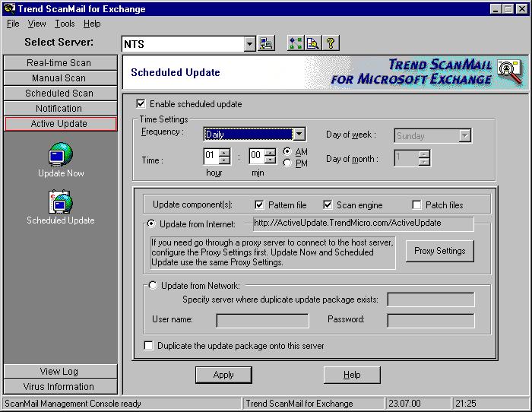This screenshot has height=412, width=532.
Task: Switch to the Real-time Scan section
Action: (x=59, y=63)
